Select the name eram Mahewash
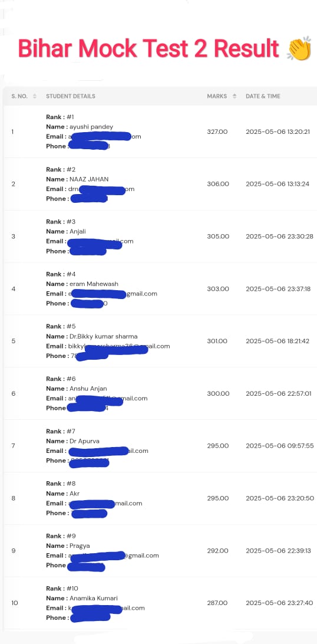Screen dimensions: 317x644 pyautogui.click(x=94, y=284)
